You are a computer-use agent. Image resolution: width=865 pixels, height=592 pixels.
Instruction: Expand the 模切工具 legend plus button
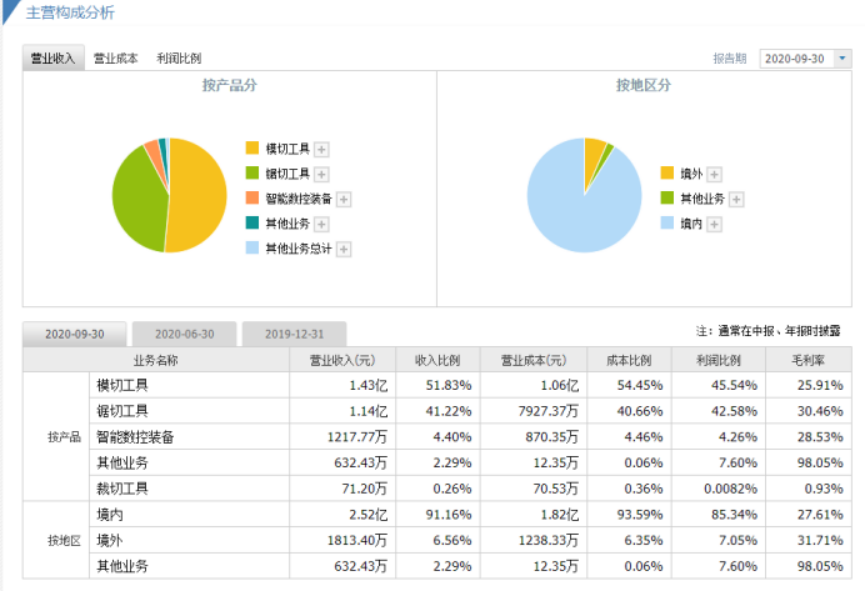[x=322, y=149]
